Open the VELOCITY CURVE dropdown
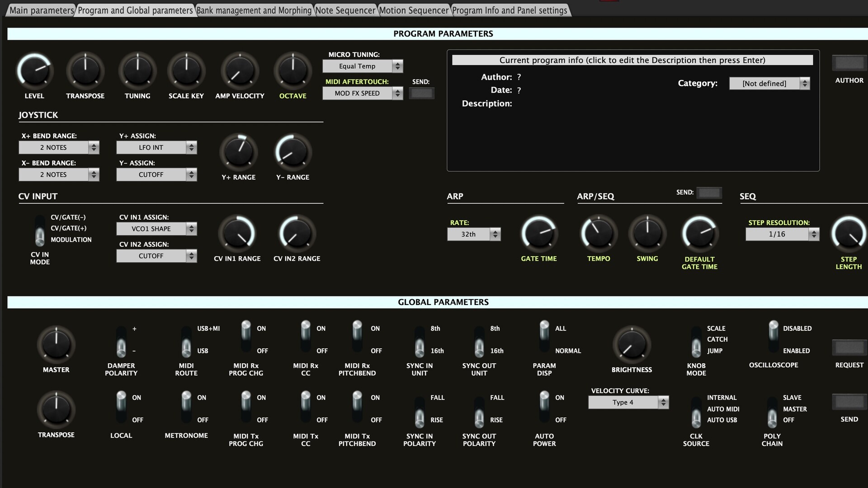Image resolution: width=868 pixels, height=488 pixels. [x=628, y=403]
